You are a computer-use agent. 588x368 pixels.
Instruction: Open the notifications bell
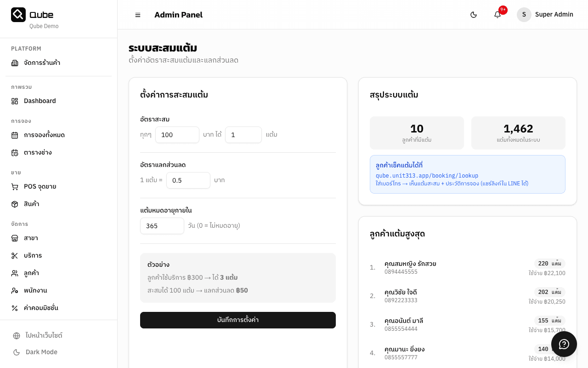(498, 15)
